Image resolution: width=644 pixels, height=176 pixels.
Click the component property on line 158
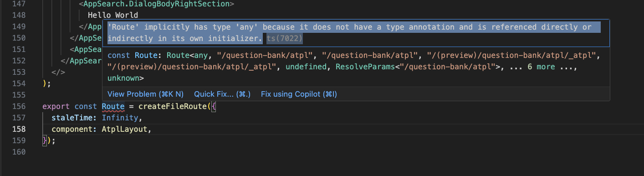(72, 129)
